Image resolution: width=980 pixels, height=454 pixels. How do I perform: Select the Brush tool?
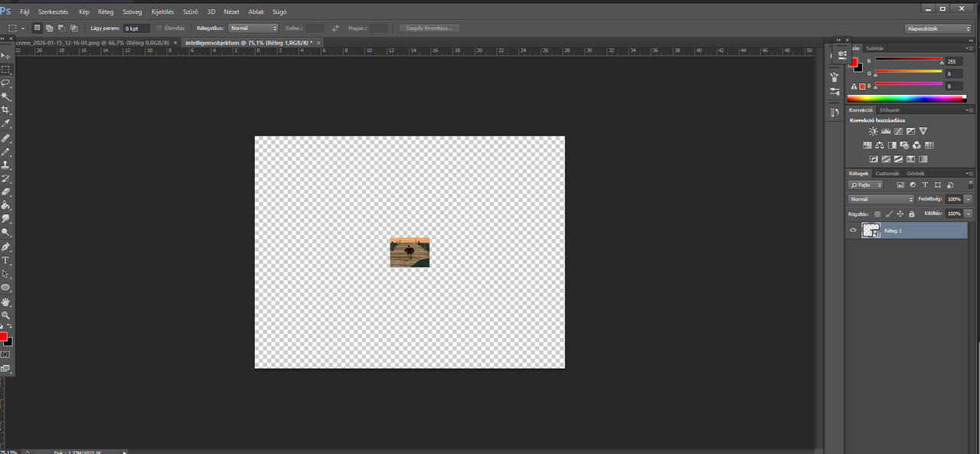pyautogui.click(x=5, y=152)
